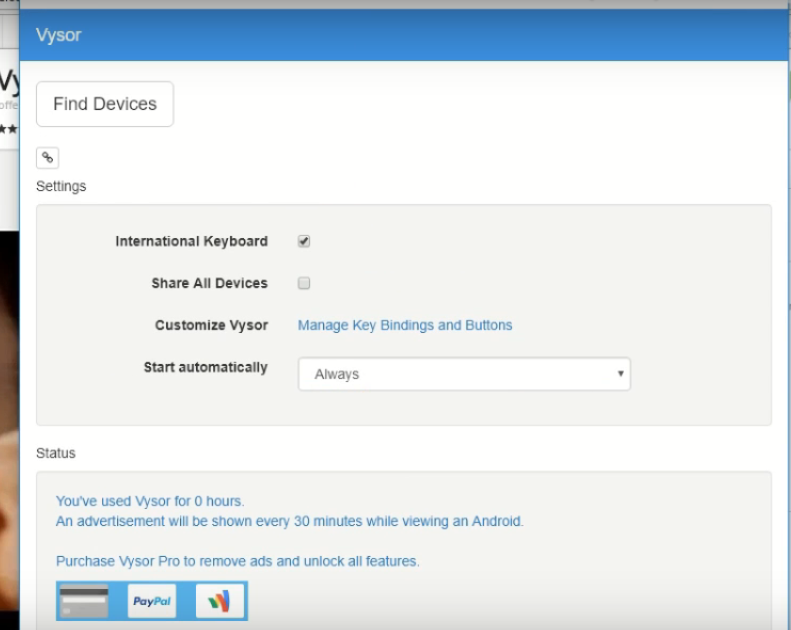
Task: Click the Status section heading
Action: click(x=55, y=453)
